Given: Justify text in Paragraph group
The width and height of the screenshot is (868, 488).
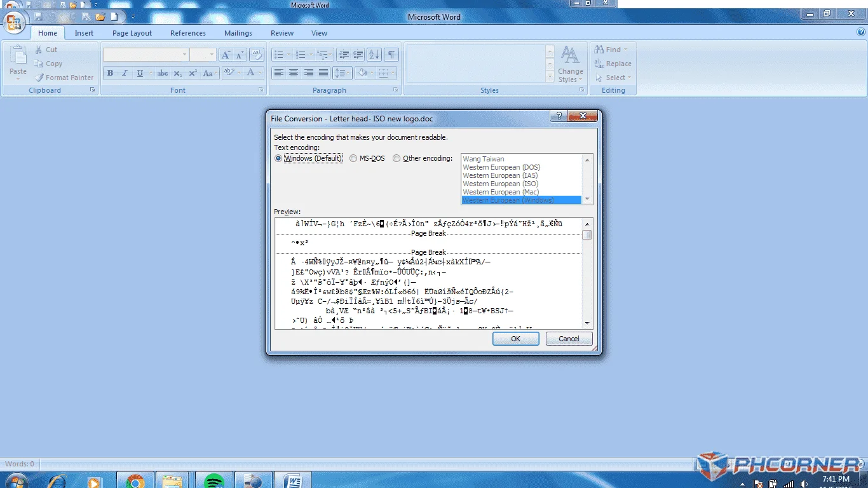Looking at the screenshot, I should coord(323,73).
